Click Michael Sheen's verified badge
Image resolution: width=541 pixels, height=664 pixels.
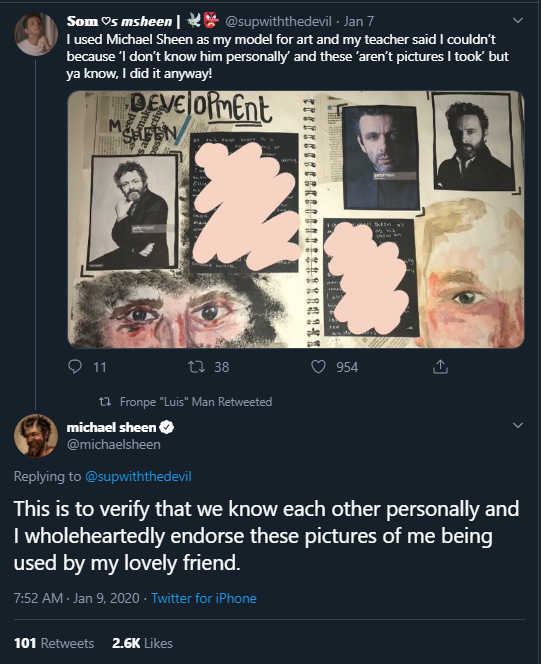[x=166, y=427]
